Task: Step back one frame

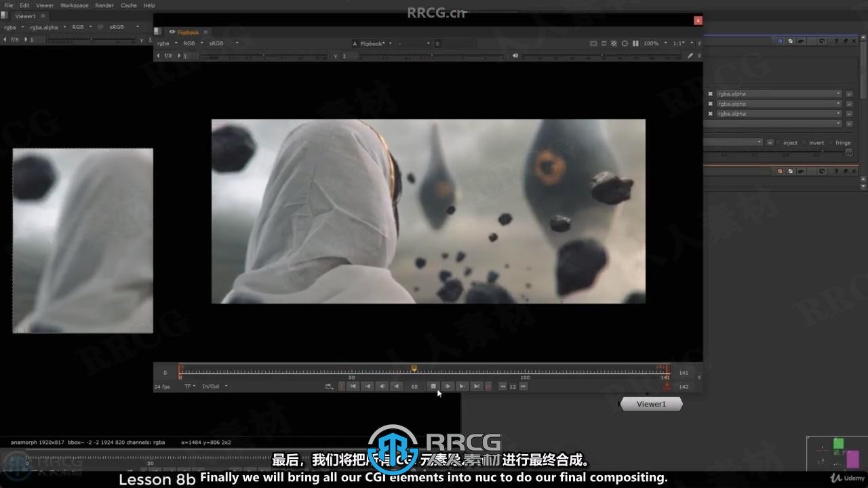Action: [382, 386]
